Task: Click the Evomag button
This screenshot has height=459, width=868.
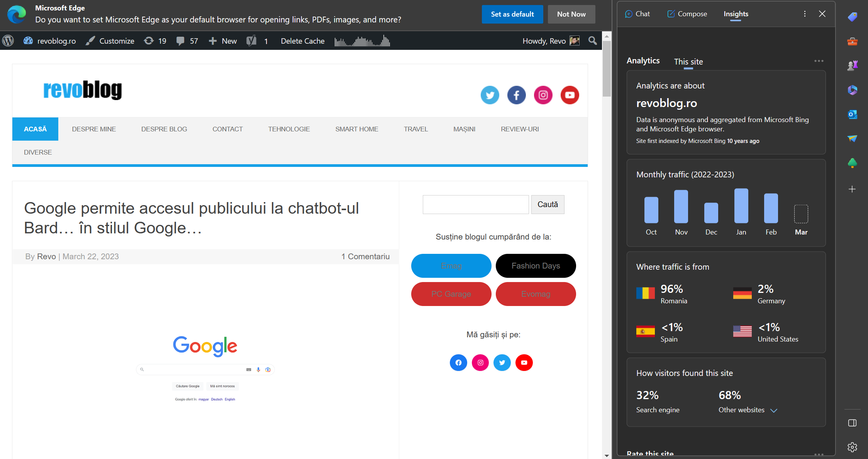Action: pos(536,294)
